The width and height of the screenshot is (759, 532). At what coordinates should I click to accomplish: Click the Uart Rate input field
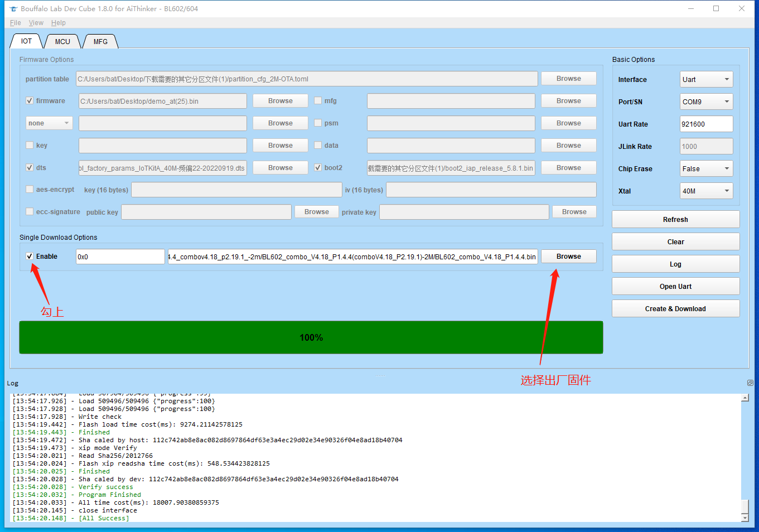coord(706,124)
